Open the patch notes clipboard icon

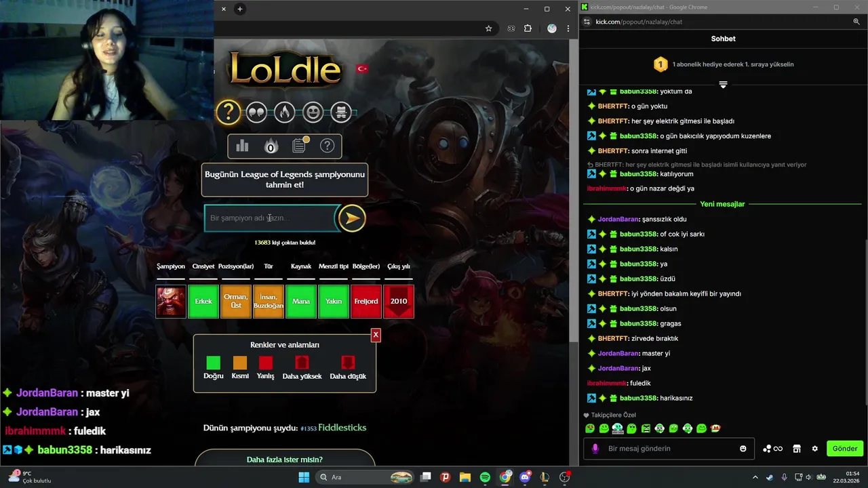pos(299,146)
